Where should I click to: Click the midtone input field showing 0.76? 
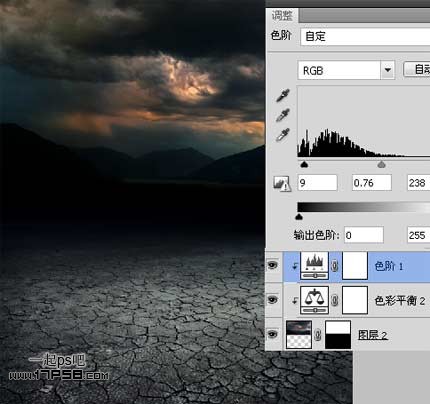click(372, 183)
